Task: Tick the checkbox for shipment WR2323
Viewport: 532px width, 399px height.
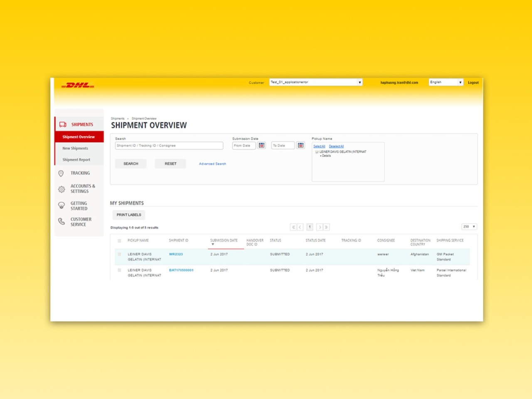Action: click(x=119, y=254)
